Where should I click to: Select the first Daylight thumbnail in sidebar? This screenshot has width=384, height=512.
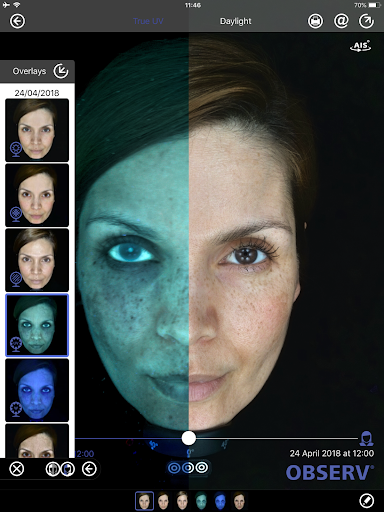pos(37,130)
